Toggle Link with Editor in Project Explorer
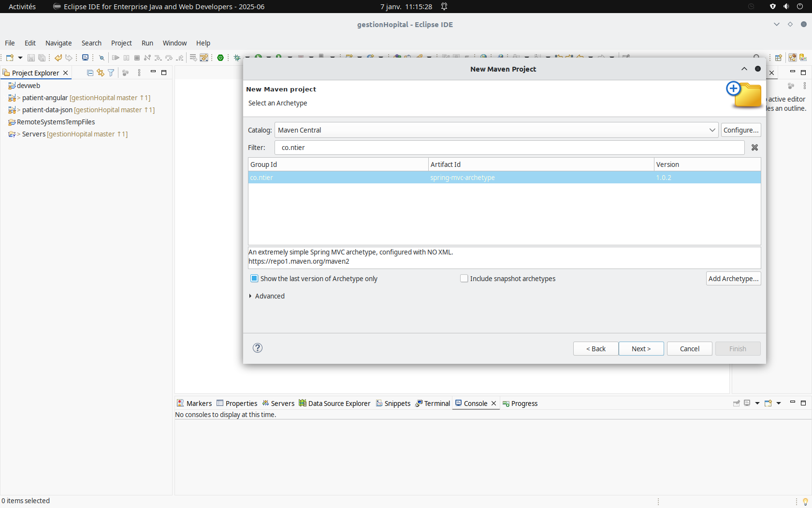812x508 pixels. (x=101, y=73)
